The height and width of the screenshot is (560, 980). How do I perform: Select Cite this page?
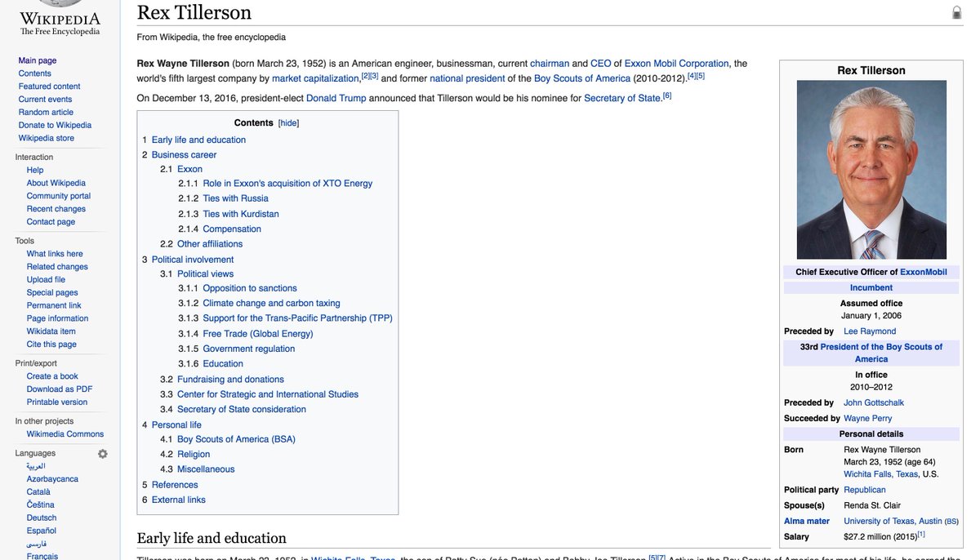[x=51, y=344]
